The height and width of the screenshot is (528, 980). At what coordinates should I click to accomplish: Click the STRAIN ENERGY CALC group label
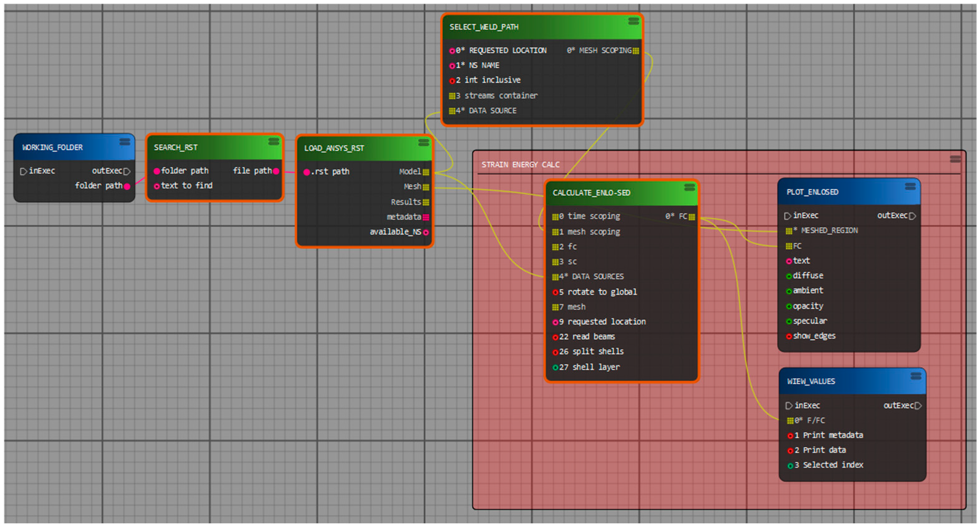[520, 164]
